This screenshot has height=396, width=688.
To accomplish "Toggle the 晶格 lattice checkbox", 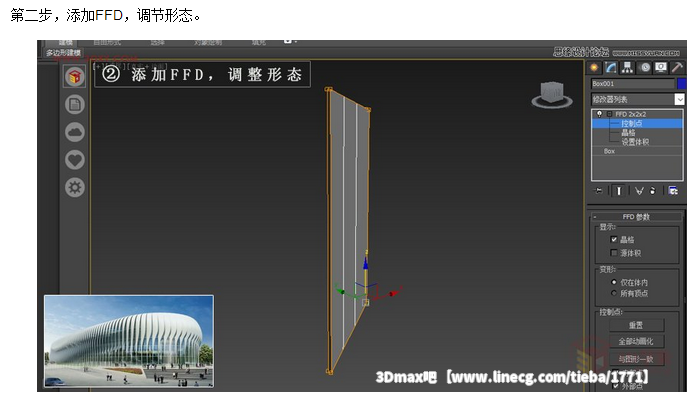I will click(x=614, y=239).
